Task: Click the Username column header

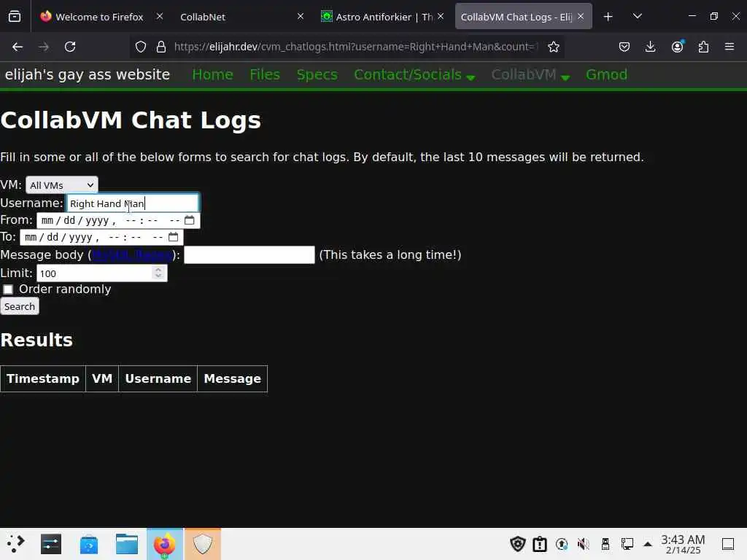Action: [158, 378]
